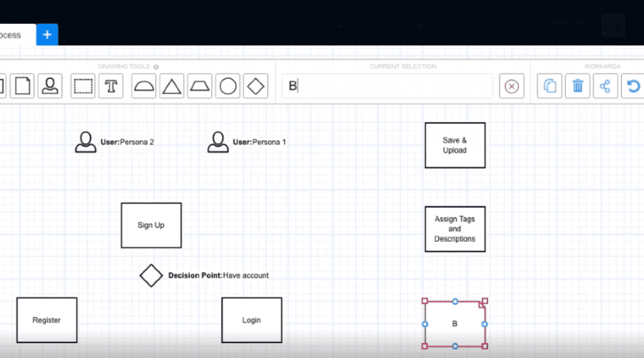The image size is (644, 358).
Task: Select the Have account decision diamond
Action: tap(151, 275)
